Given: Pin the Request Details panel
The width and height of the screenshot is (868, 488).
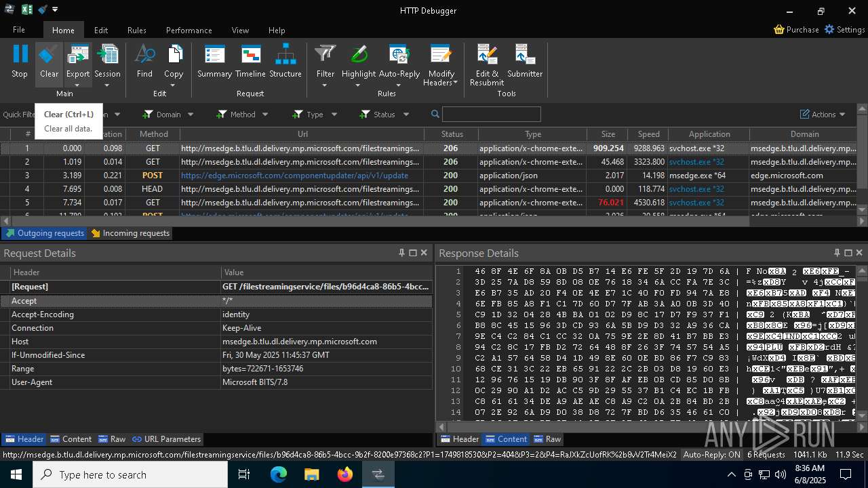Looking at the screenshot, I should pos(401,253).
